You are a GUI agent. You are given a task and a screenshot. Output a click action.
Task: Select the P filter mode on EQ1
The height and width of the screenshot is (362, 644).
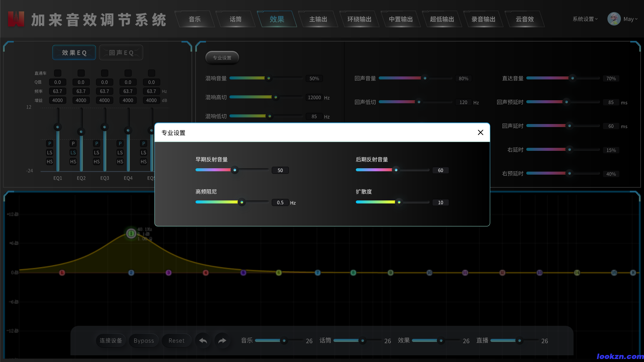pyautogui.click(x=49, y=143)
